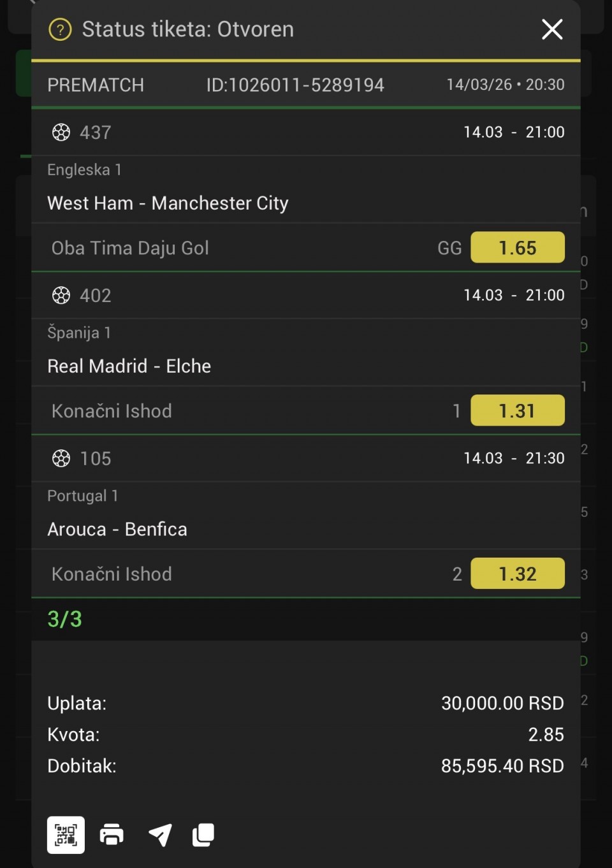
Task: Share ticket via paper plane icon
Action: click(x=160, y=834)
